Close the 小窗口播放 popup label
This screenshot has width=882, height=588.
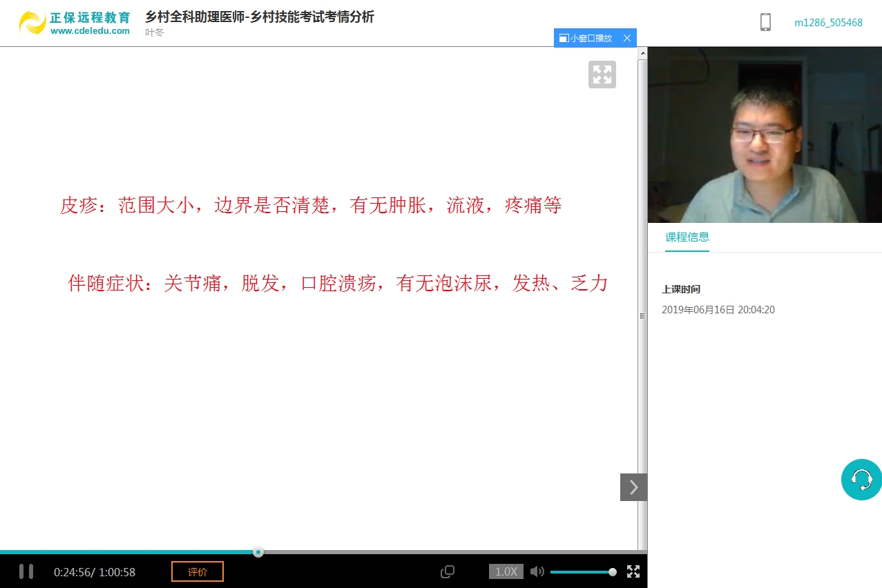627,38
